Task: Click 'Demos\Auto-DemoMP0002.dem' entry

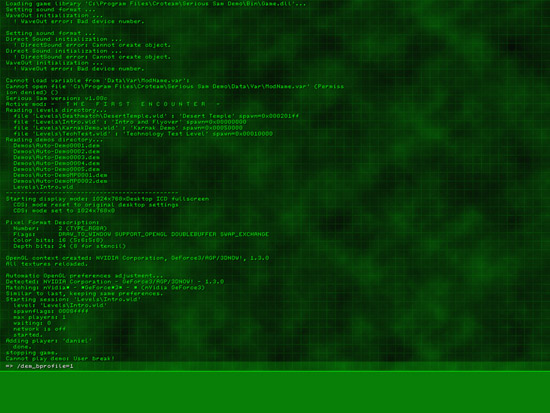Action: pyautogui.click(x=60, y=181)
